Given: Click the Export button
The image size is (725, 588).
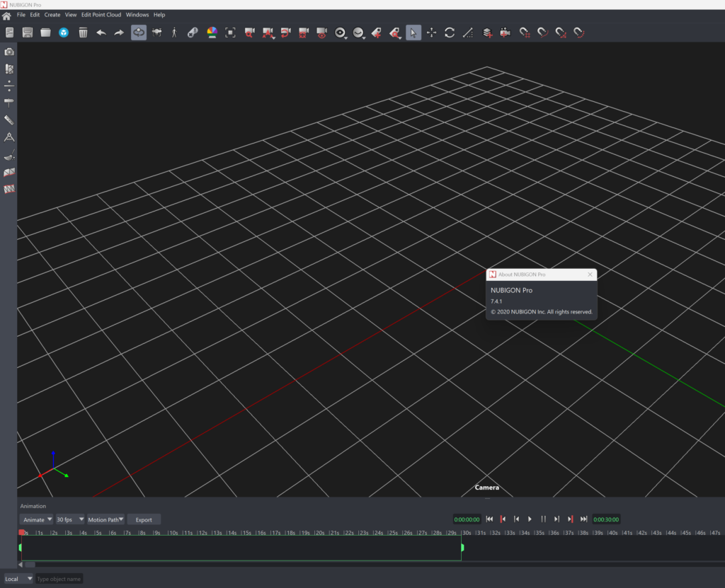Looking at the screenshot, I should pos(144,519).
